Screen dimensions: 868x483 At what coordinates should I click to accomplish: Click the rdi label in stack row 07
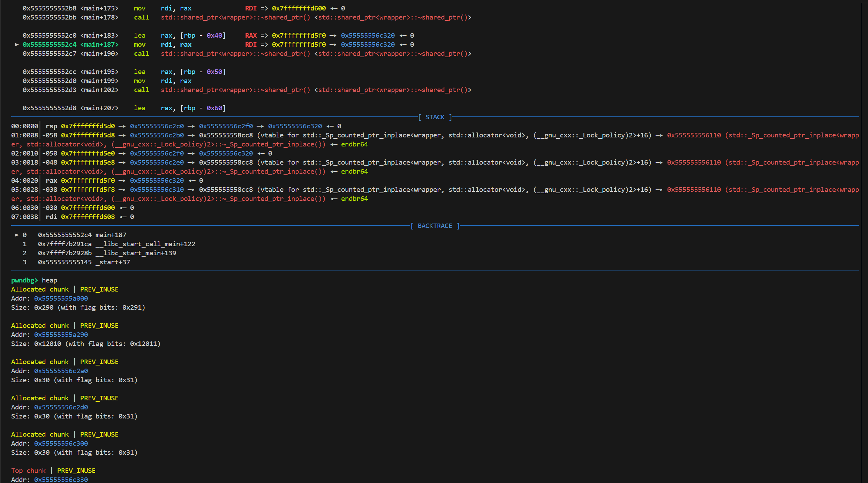pos(51,217)
